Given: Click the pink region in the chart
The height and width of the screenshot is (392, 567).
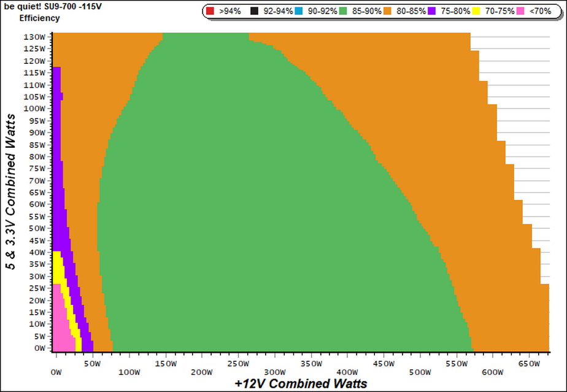Looking at the screenshot, I should 61,326.
